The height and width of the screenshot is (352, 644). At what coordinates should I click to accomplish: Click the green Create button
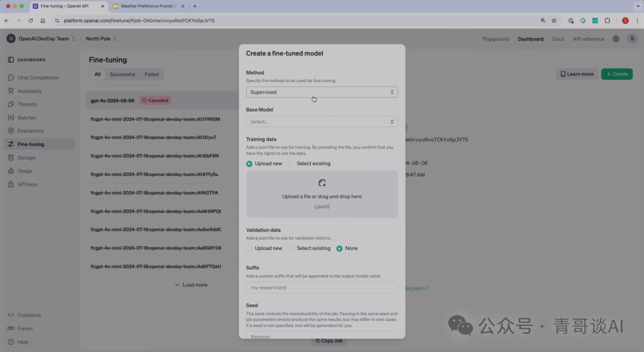pos(617,74)
